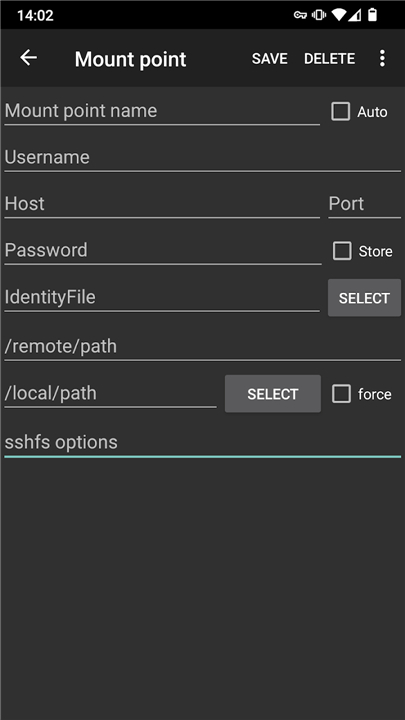This screenshot has height=720, width=405.
Task: Tap the battery status icon
Action: pos(372,15)
